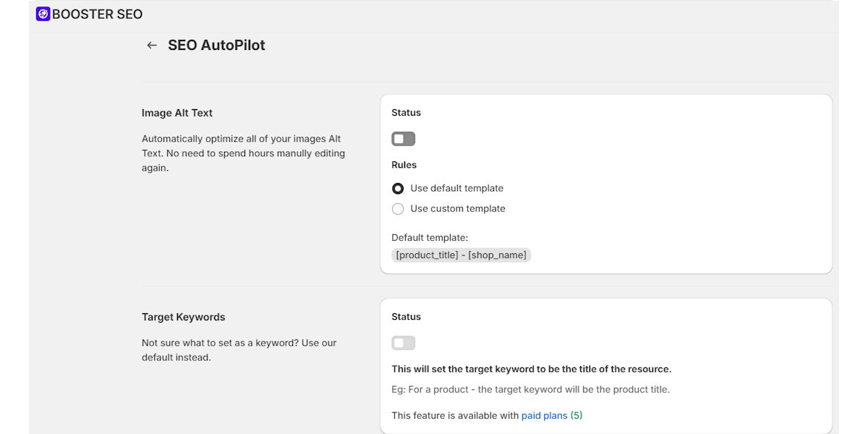
Task: Click the Rules label above the radio options
Action: pos(404,164)
